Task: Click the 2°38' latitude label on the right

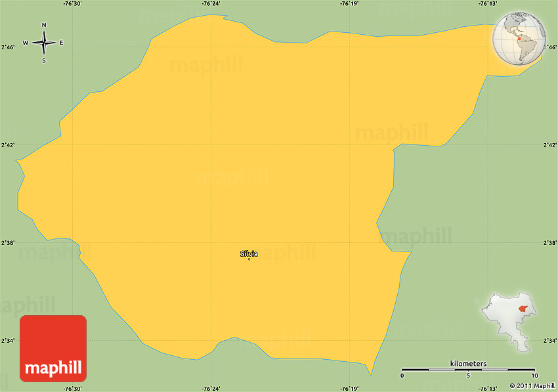Action: click(550, 243)
